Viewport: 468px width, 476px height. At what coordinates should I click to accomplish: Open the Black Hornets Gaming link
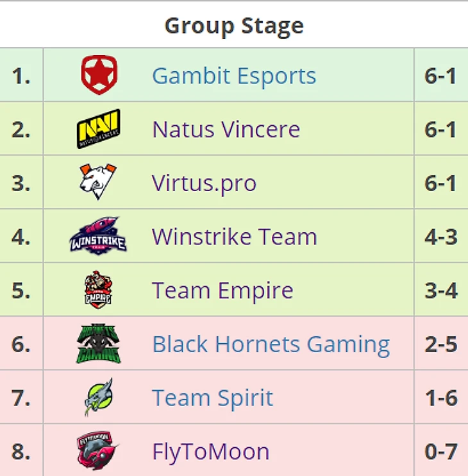(x=271, y=344)
